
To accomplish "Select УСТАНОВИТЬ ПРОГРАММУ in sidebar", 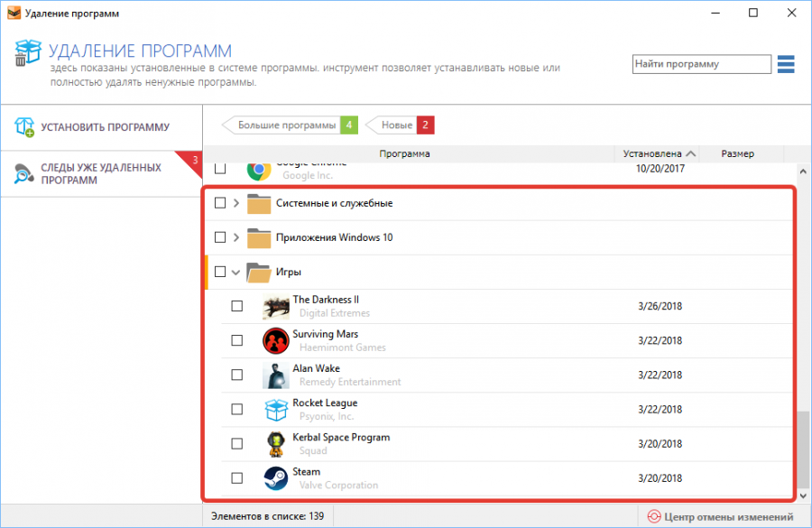I will click(x=101, y=127).
